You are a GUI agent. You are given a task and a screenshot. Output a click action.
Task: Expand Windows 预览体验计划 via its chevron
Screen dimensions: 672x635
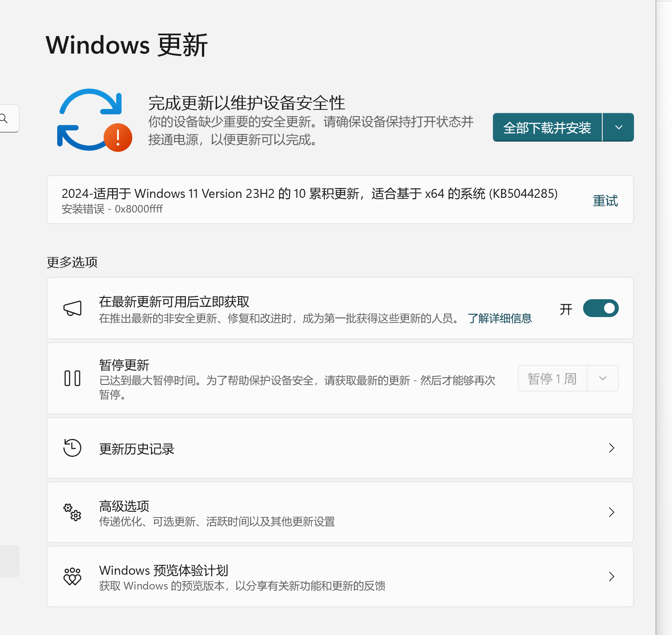[x=612, y=577]
